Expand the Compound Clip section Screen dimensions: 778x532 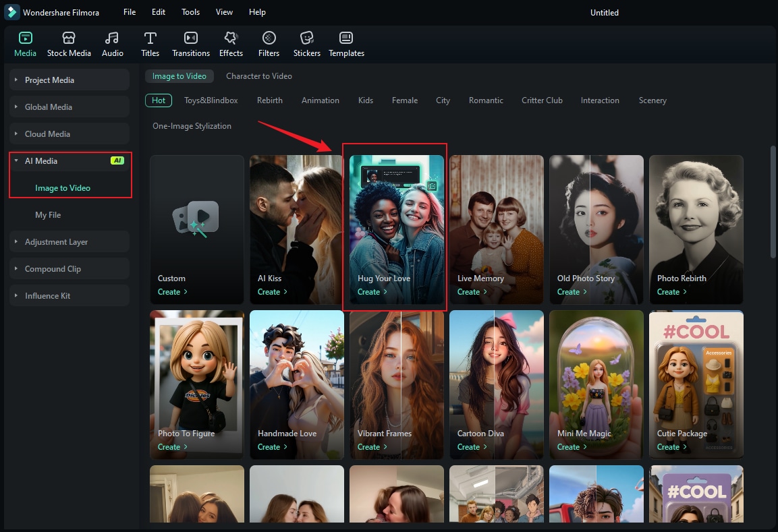(x=16, y=268)
